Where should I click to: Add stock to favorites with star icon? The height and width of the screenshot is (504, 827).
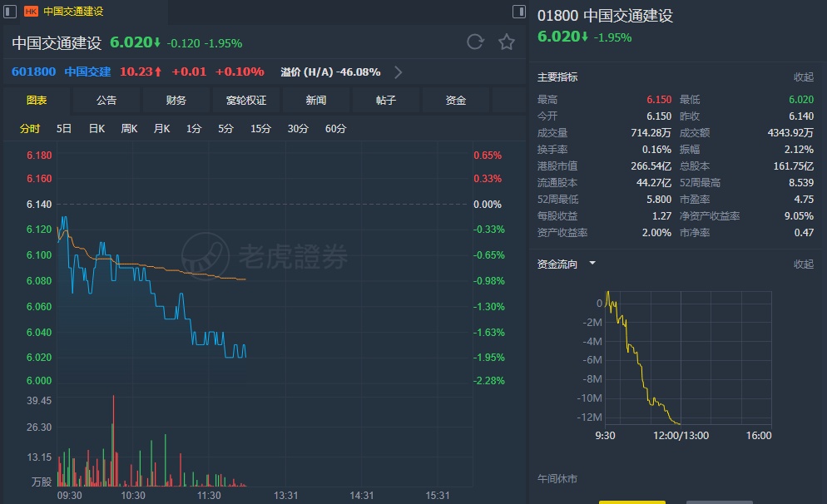(506, 42)
